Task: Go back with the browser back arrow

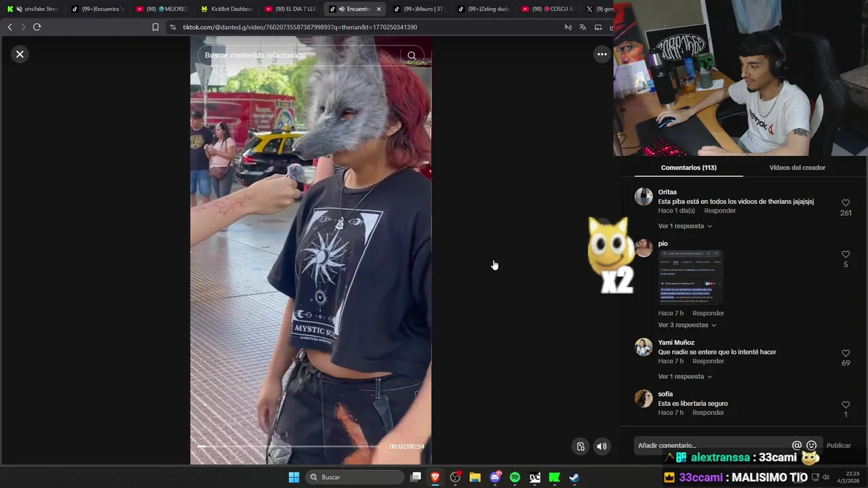Action: 9,27
